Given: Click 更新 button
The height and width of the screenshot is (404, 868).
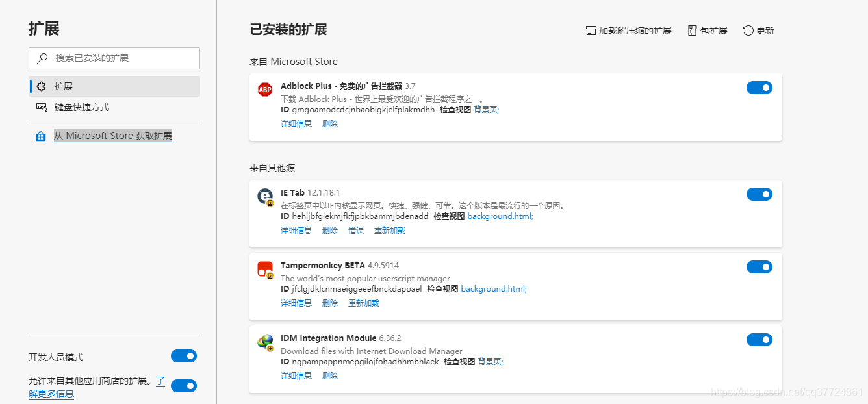Looking at the screenshot, I should pyautogui.click(x=759, y=31).
